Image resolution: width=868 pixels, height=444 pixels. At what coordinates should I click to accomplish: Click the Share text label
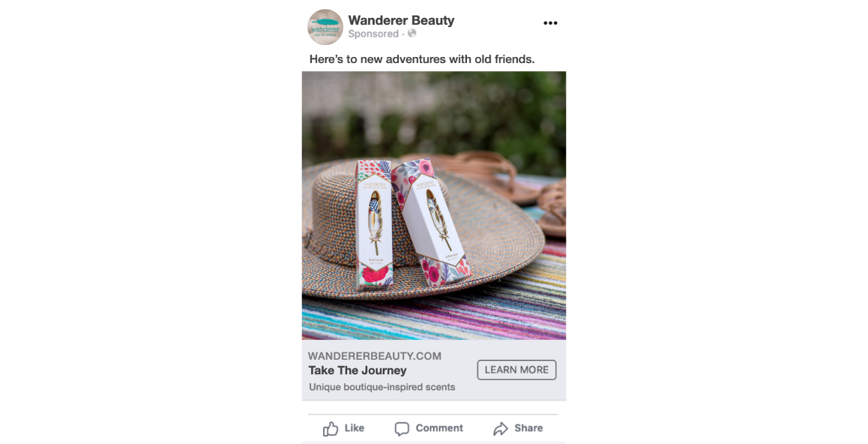pyautogui.click(x=528, y=428)
